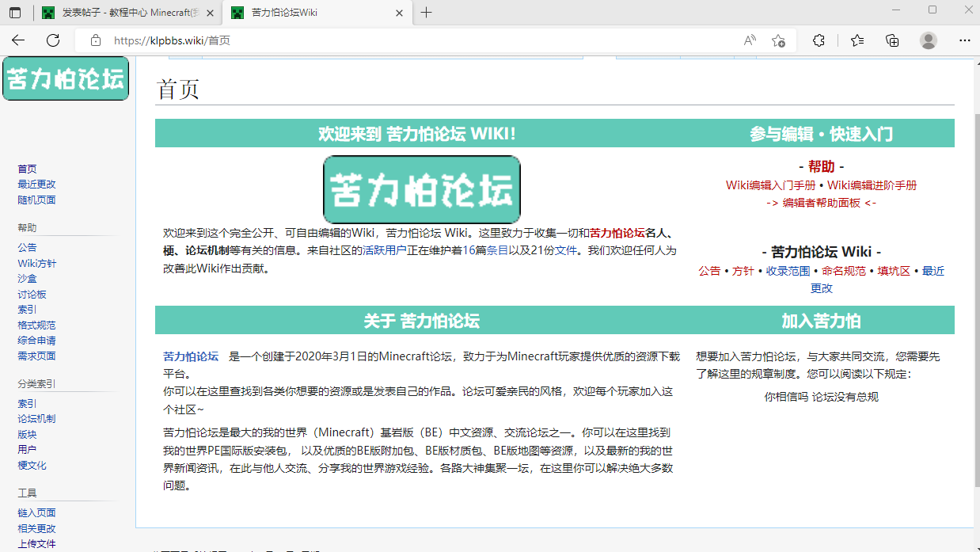Open 格式规范 from the sidebar
This screenshot has height=552, width=980.
click(37, 325)
